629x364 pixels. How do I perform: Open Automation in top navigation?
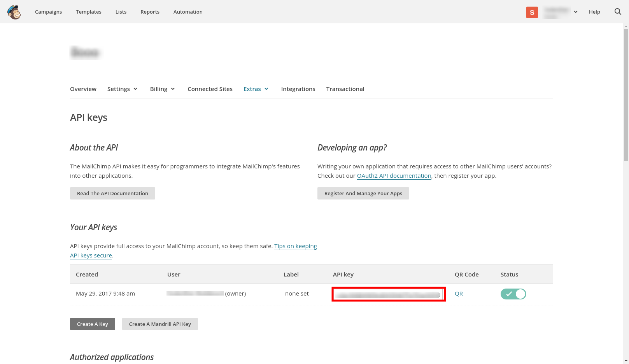click(x=188, y=12)
